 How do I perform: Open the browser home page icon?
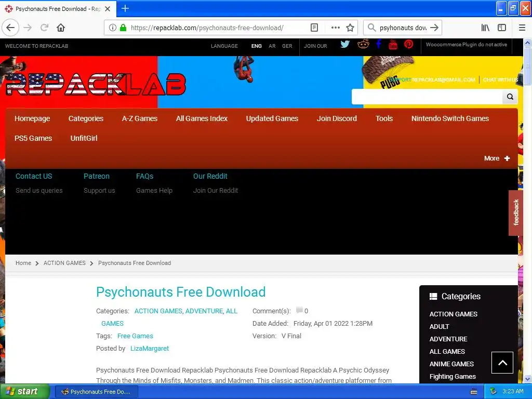(61, 28)
